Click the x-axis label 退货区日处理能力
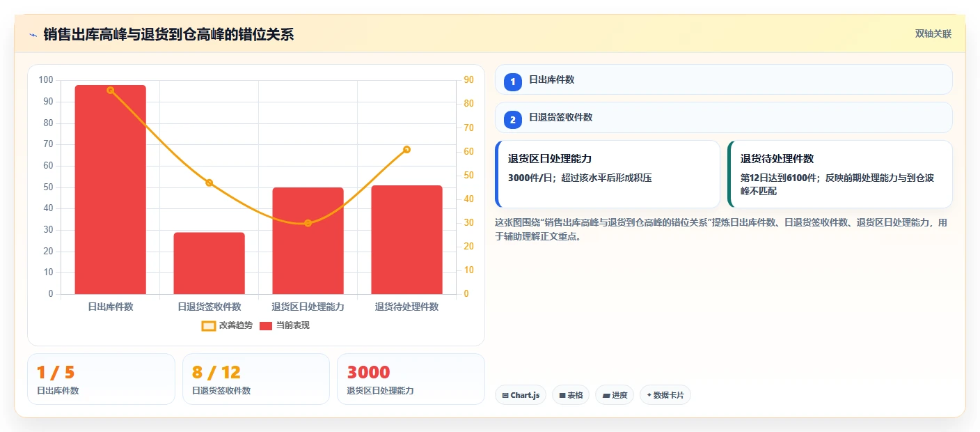The height and width of the screenshot is (432, 980). coord(308,307)
